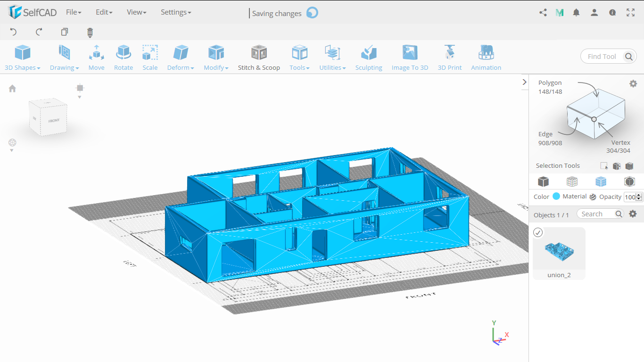Open the Drawing tools dropdown
Screen dimensions: 644x362
click(64, 58)
